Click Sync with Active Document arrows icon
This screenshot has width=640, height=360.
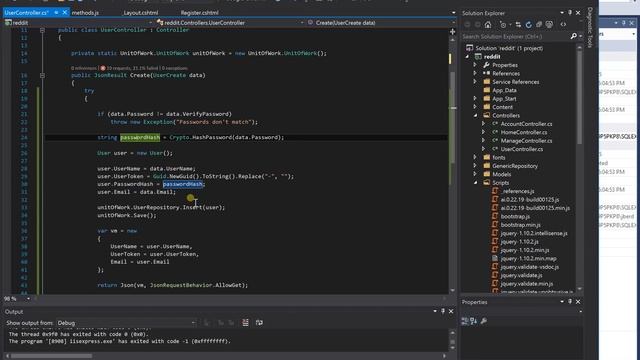tap(518, 25)
